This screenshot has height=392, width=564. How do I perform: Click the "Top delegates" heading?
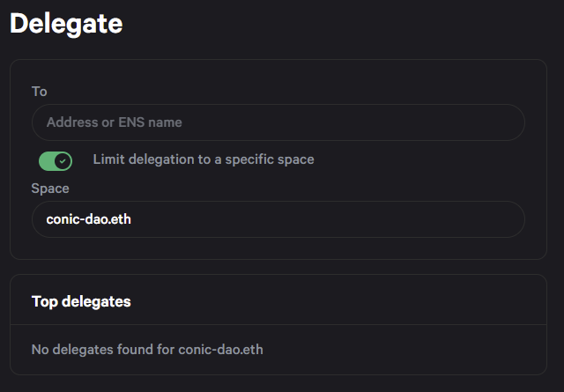click(81, 301)
